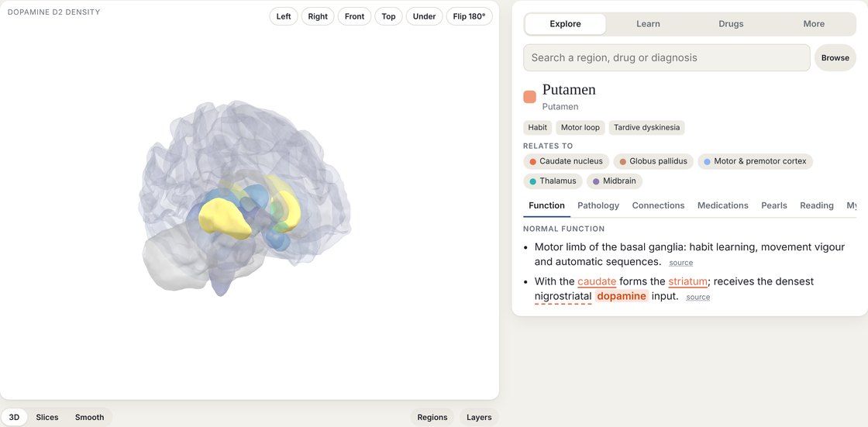Click the 'Putamen' region heading
The image size is (868, 427).
pos(569,90)
